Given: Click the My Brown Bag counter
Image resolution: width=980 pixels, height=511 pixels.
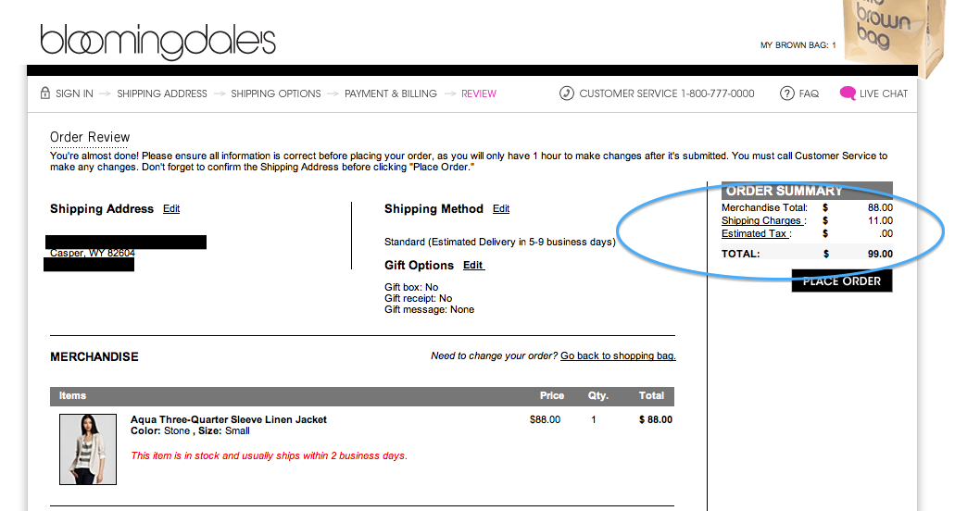Looking at the screenshot, I should pyautogui.click(x=798, y=45).
